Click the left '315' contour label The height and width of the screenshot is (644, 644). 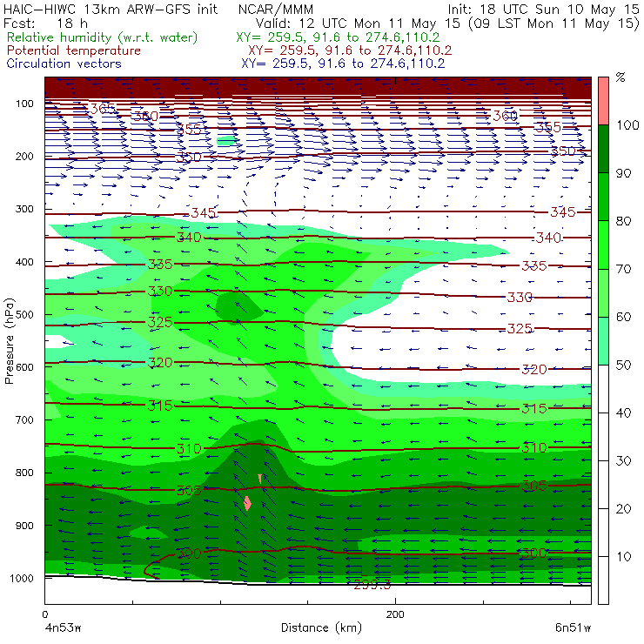160,406
